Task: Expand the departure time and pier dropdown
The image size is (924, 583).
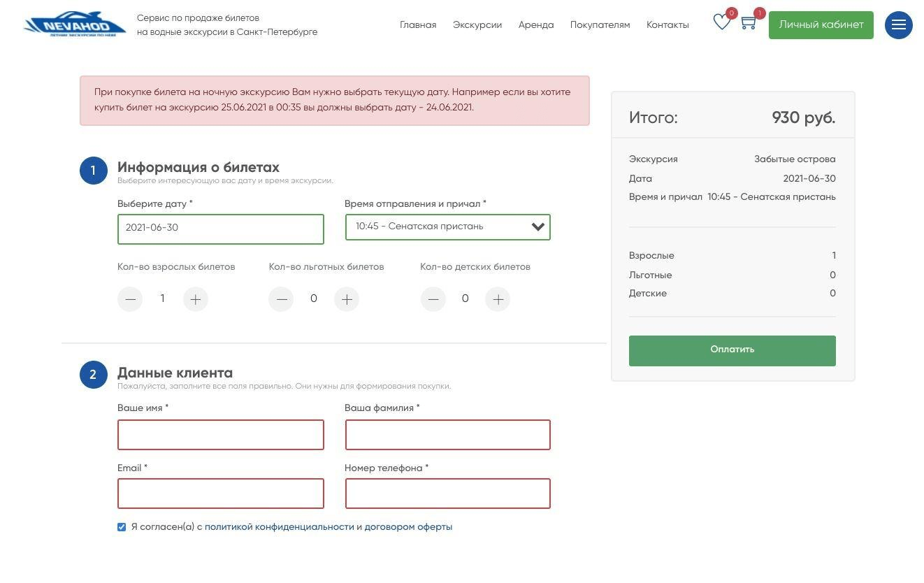Action: coord(447,227)
